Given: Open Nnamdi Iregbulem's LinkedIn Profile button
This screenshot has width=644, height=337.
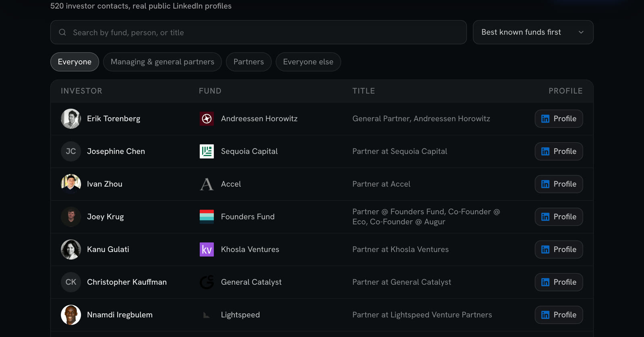Looking at the screenshot, I should click(x=559, y=315).
